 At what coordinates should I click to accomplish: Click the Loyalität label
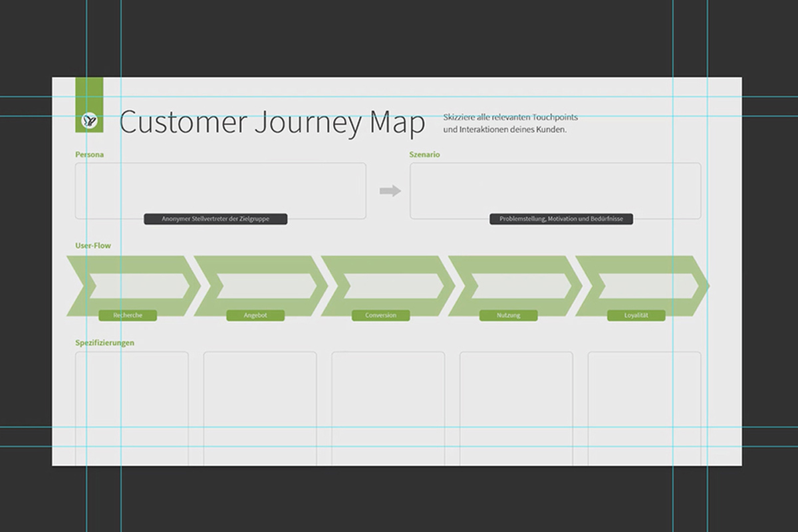pos(636,315)
